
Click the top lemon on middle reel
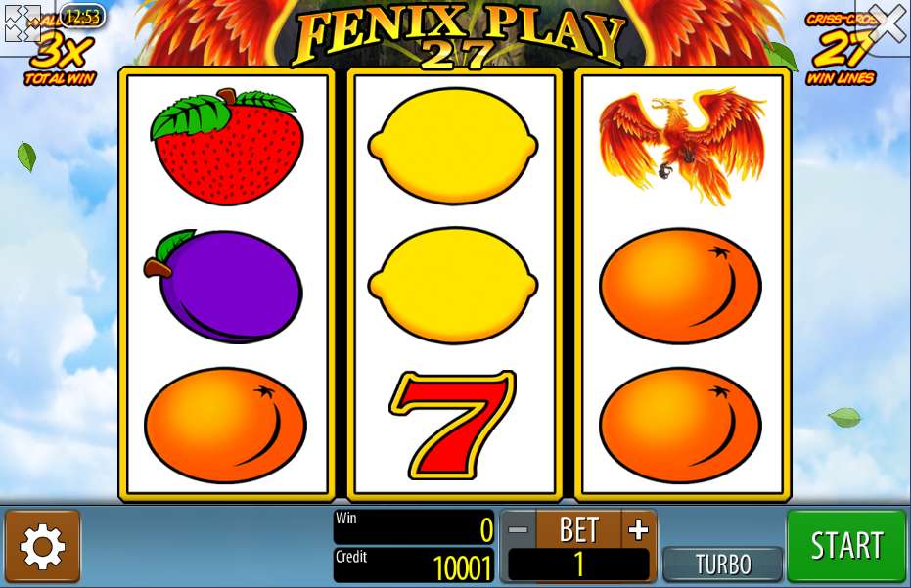click(x=453, y=146)
